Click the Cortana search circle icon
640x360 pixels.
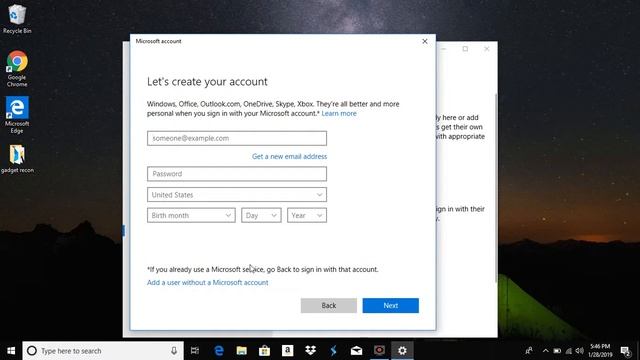[32, 351]
